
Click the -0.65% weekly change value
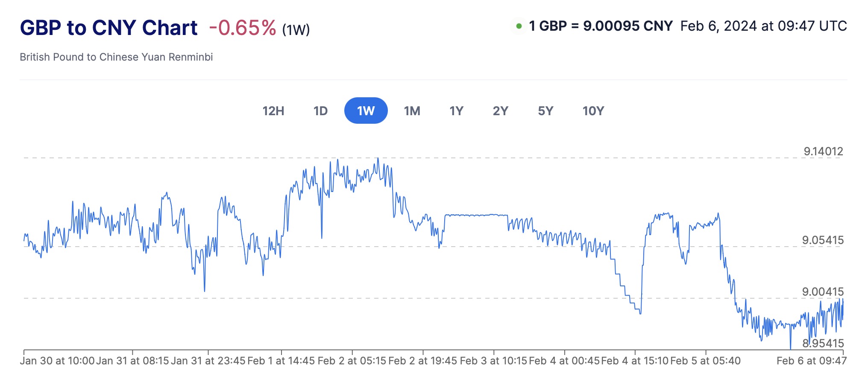tap(243, 28)
